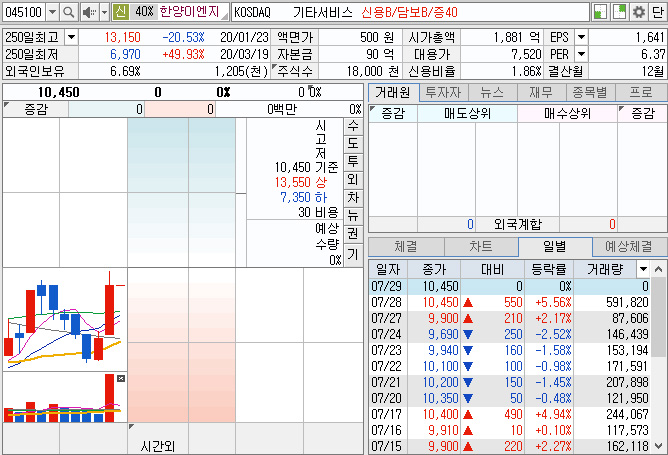The height and width of the screenshot is (455, 668).
Task: Click the stock search magnifier icon
Action: point(68,12)
